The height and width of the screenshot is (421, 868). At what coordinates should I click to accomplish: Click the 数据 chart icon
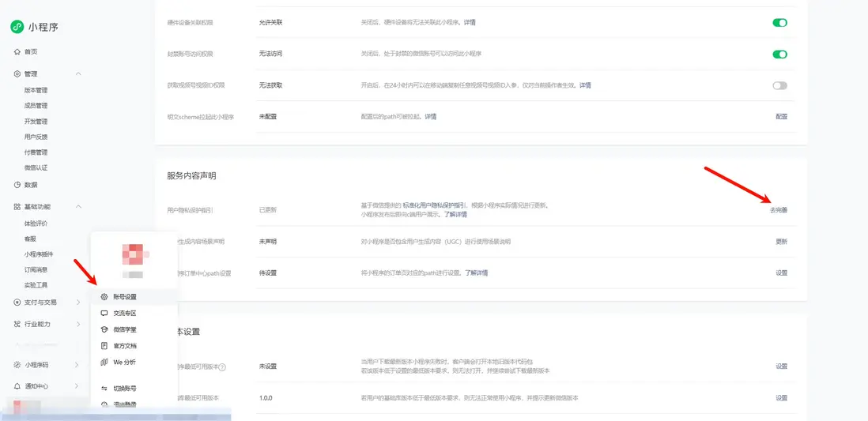click(17, 185)
